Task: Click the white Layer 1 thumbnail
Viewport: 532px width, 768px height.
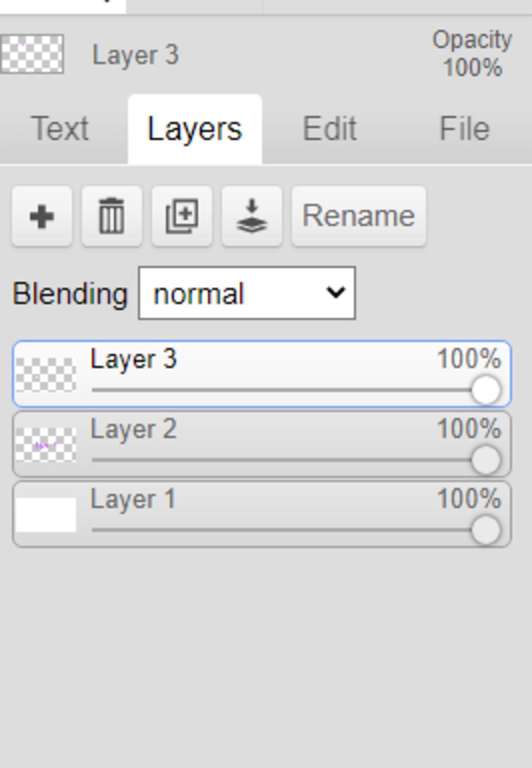Action: pos(46,515)
